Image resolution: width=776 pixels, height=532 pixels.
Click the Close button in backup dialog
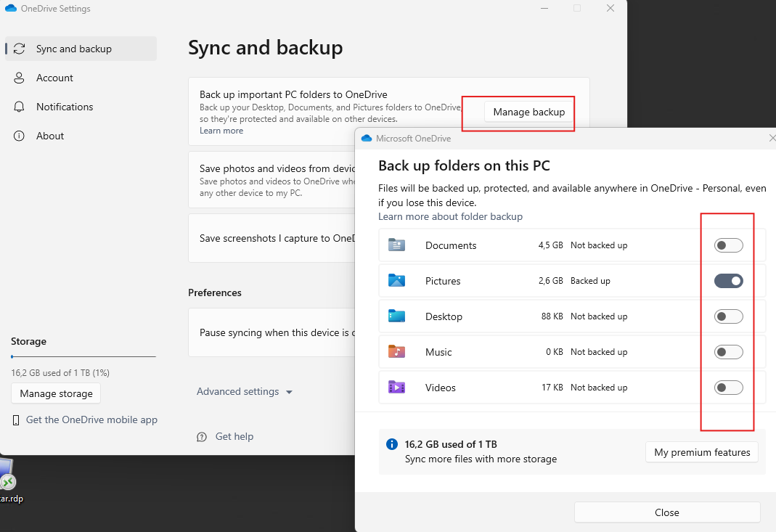click(666, 512)
